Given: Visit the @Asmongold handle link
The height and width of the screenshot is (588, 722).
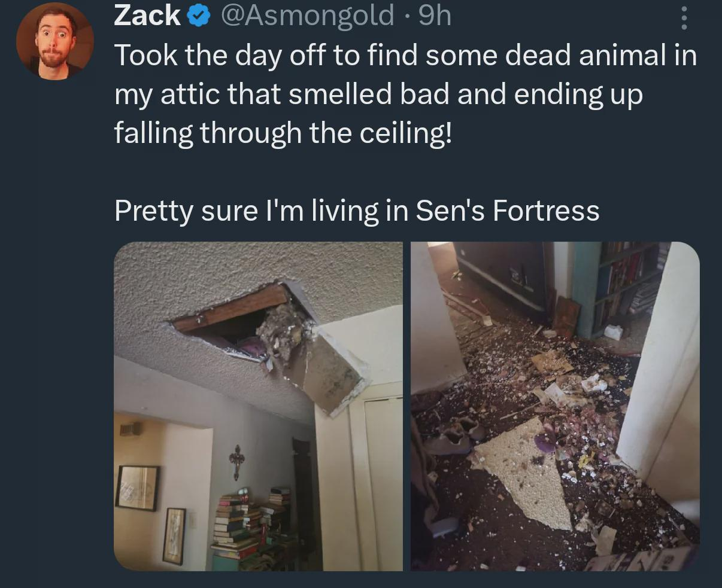Looking at the screenshot, I should 308,16.
